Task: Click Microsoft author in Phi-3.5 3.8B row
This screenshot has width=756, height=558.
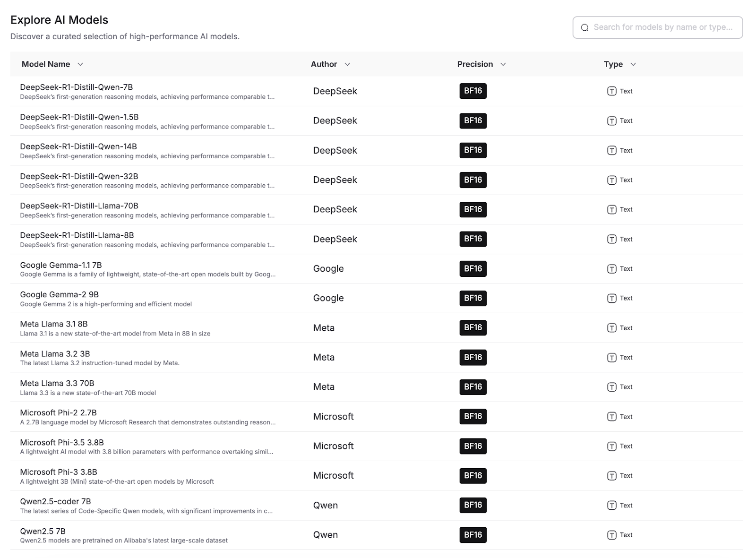Action: tap(333, 446)
